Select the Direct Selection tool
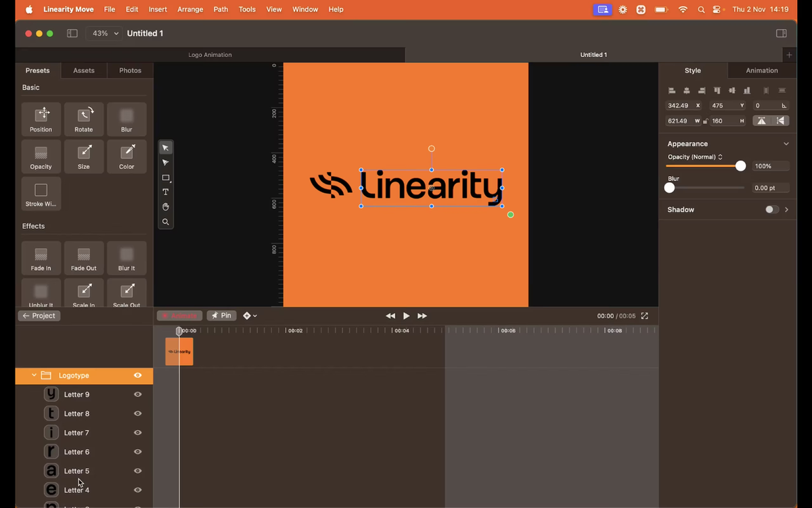Image resolution: width=812 pixels, height=508 pixels. (x=166, y=163)
